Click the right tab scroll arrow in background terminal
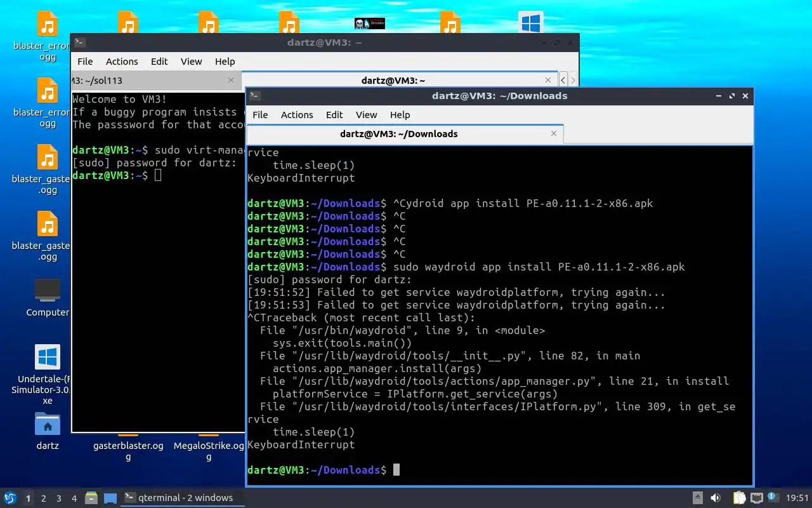 pos(573,80)
